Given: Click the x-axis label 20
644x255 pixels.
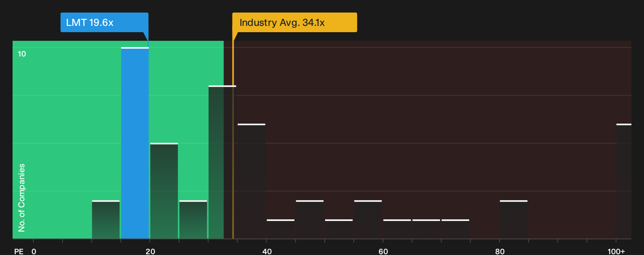Looking at the screenshot, I should [x=150, y=251].
